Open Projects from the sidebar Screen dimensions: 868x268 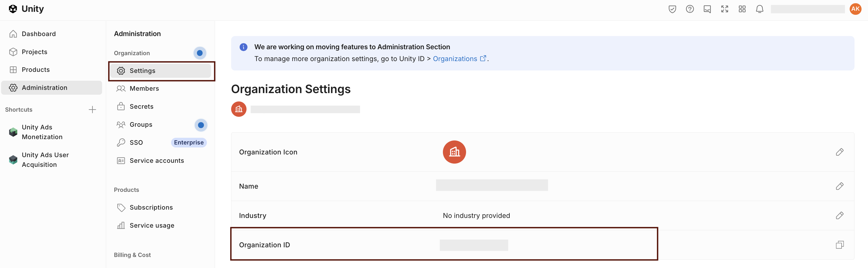[x=34, y=52]
